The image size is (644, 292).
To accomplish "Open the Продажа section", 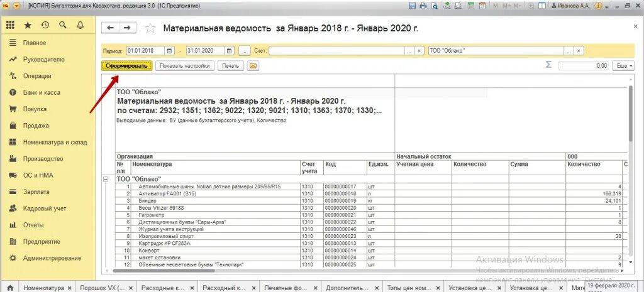I will [36, 126].
